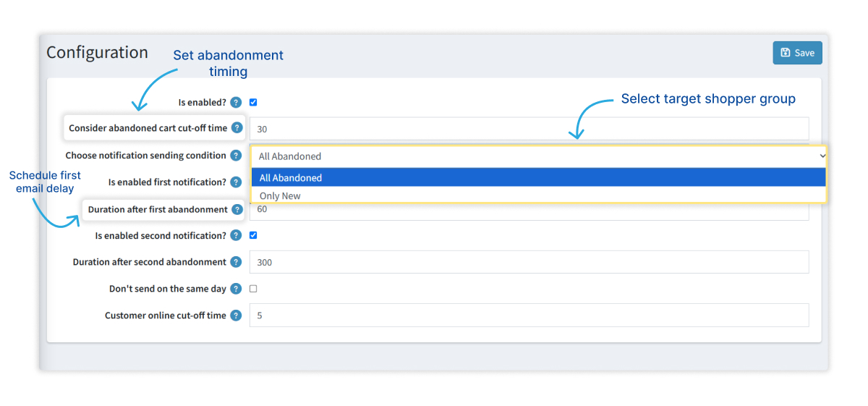The height and width of the screenshot is (406, 868).
Task: Show help for Is enabled second notification
Action: tap(236, 236)
